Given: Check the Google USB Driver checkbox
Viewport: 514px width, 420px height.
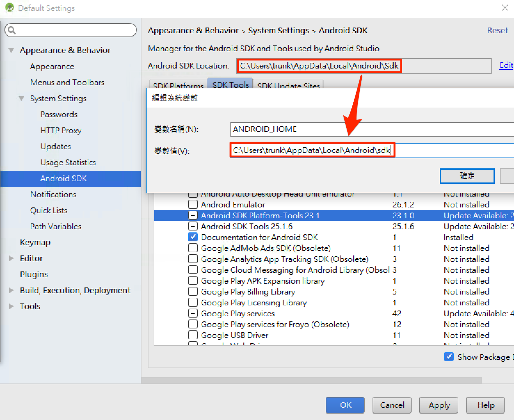Looking at the screenshot, I should click(x=193, y=335).
